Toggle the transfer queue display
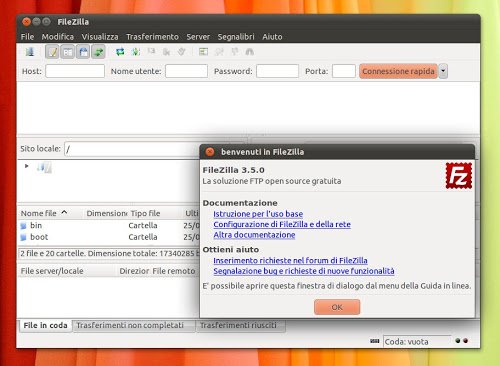 pos(98,52)
